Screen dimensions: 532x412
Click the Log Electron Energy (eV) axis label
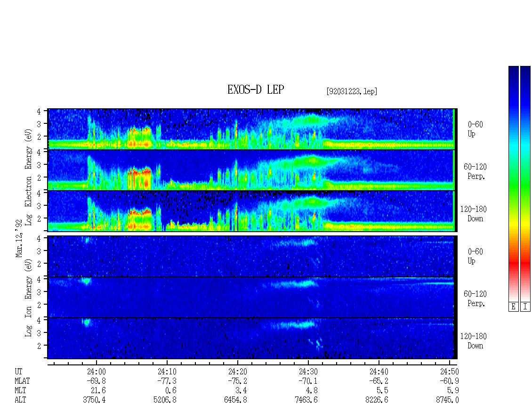click(x=28, y=177)
